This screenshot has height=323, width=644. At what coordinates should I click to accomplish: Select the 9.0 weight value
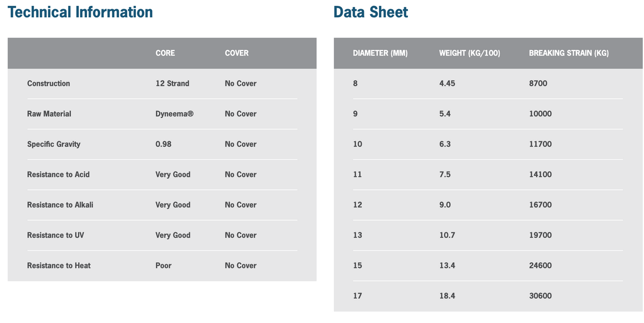click(444, 205)
